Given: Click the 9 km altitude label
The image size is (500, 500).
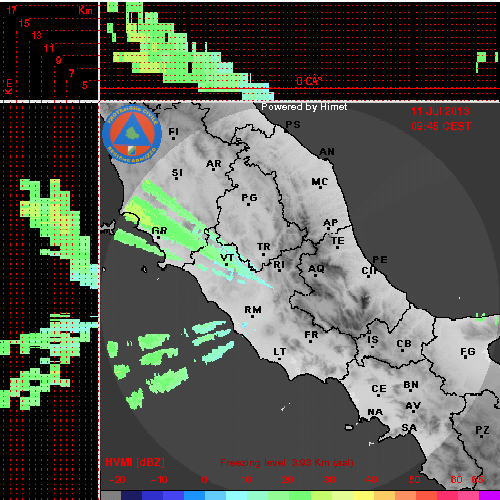Looking at the screenshot, I should click(x=58, y=60).
